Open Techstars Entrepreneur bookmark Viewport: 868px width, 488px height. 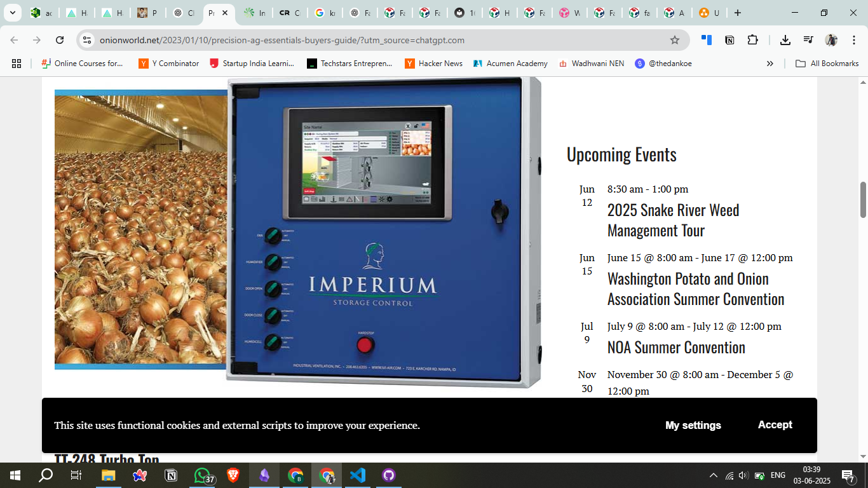(x=349, y=64)
